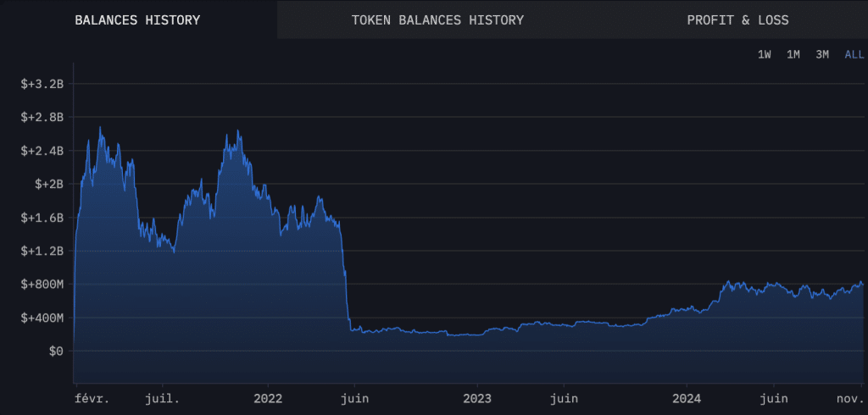868x415 pixels.
Task: Click the févr. date label
Action: point(92,398)
